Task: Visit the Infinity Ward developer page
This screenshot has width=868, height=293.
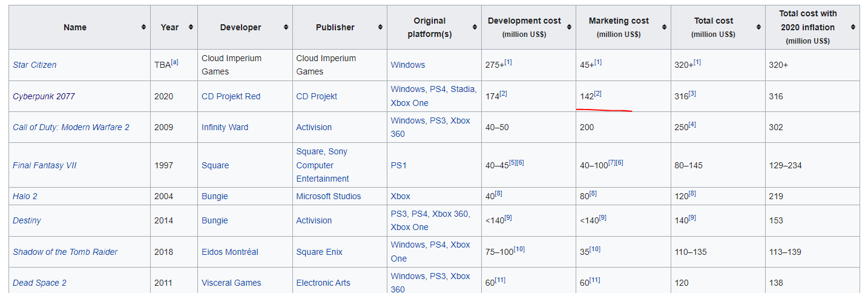Action: coord(225,127)
